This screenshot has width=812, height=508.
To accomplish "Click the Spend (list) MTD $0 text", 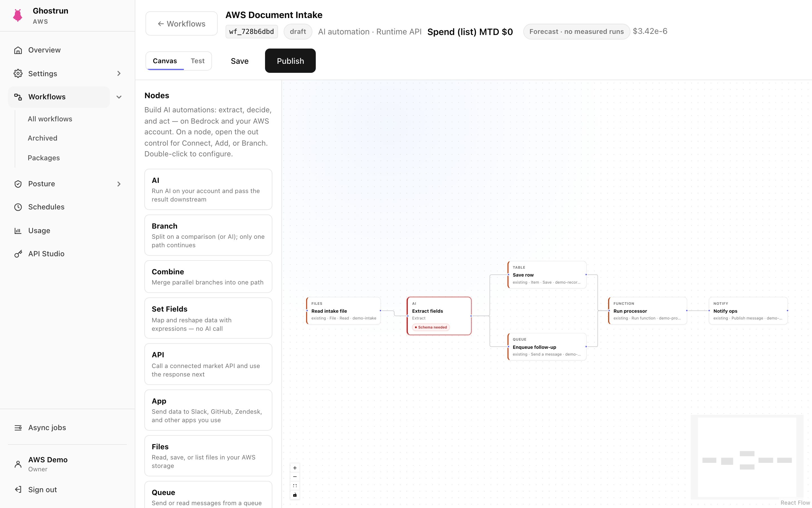I will click(x=470, y=32).
